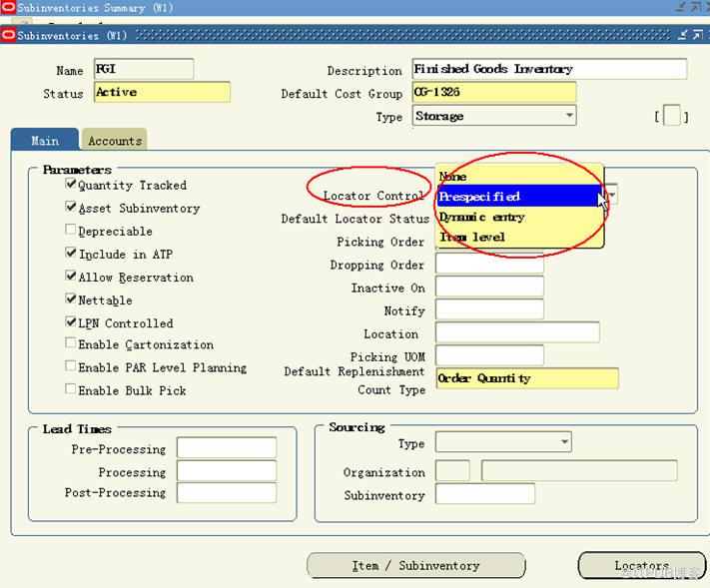The image size is (710, 588).
Task: Click the Oracle icon in Subinventories title bar
Action: coord(9,35)
